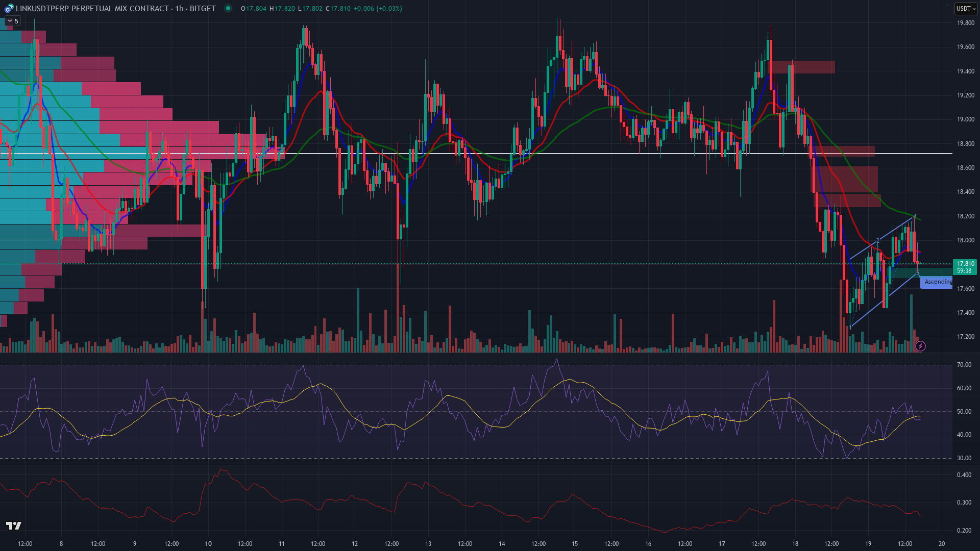This screenshot has height=551, width=980.
Task: Click the current price label 17.810
Action: pos(965,264)
